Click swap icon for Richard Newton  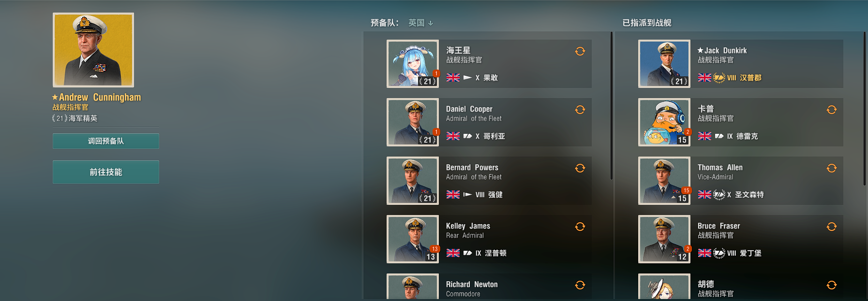(580, 285)
